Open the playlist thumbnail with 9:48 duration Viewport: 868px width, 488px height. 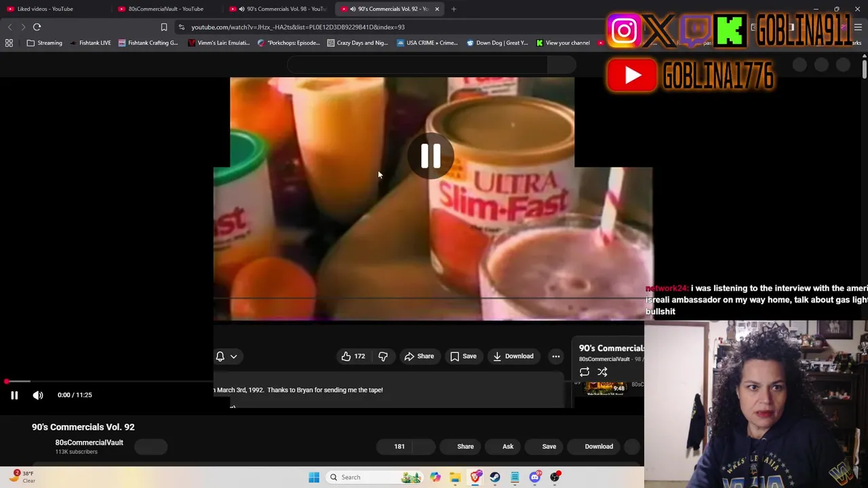(x=606, y=388)
